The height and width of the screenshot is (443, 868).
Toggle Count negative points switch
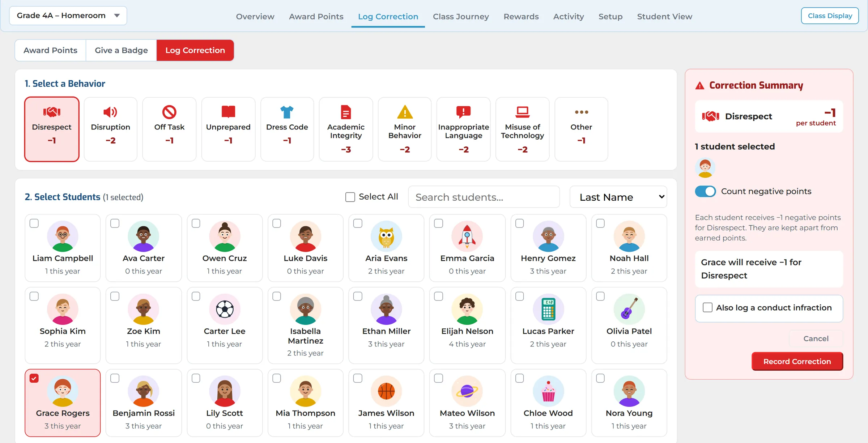point(705,191)
